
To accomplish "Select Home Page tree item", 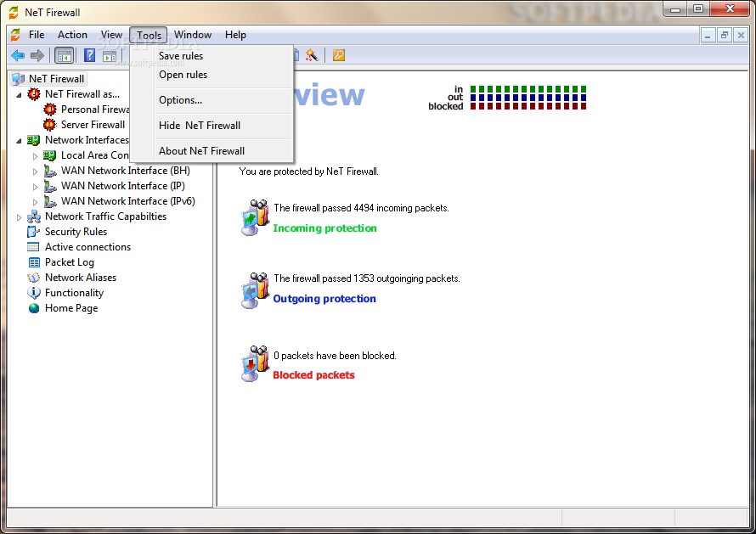I will tap(71, 308).
